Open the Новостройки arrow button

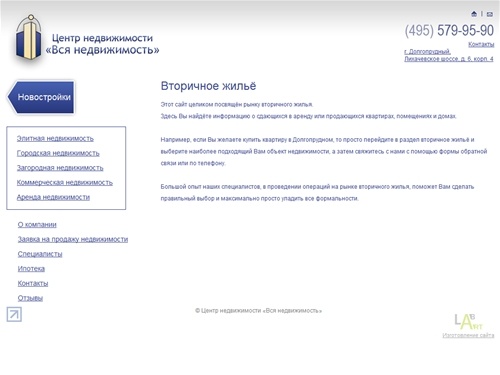[41, 97]
